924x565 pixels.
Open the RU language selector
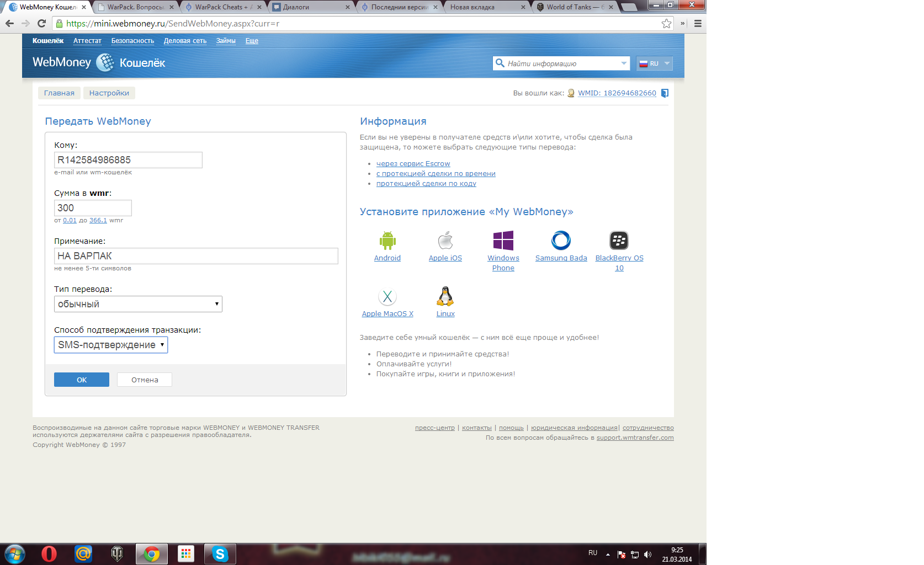654,63
